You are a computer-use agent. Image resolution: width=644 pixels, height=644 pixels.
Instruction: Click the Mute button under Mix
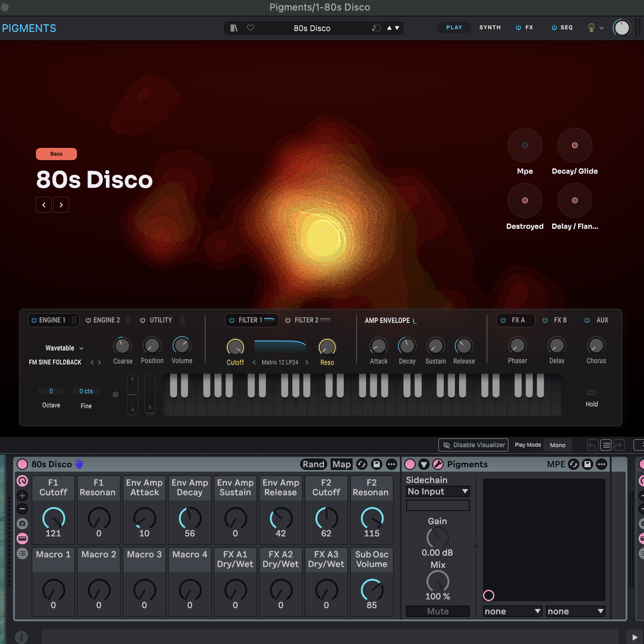pyautogui.click(x=438, y=611)
